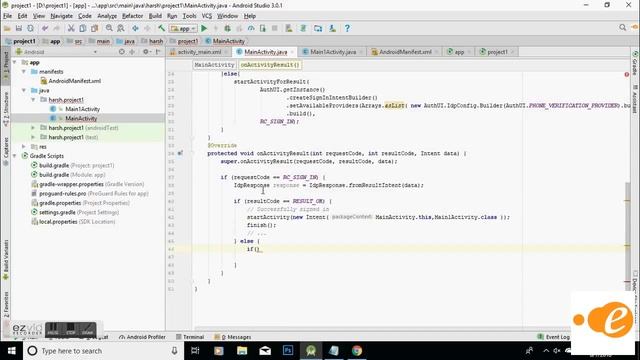Collapse the Gradle Scripts node
This screenshot has height=360, width=640.
pos(14,156)
